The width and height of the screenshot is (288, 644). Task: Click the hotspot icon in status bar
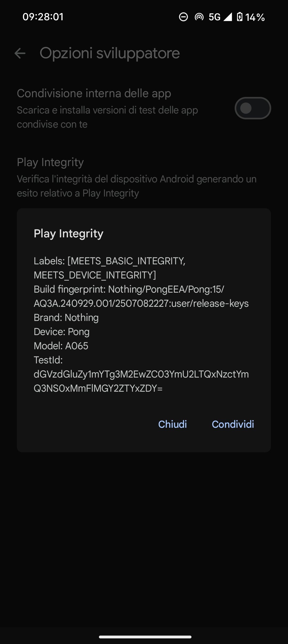(199, 17)
